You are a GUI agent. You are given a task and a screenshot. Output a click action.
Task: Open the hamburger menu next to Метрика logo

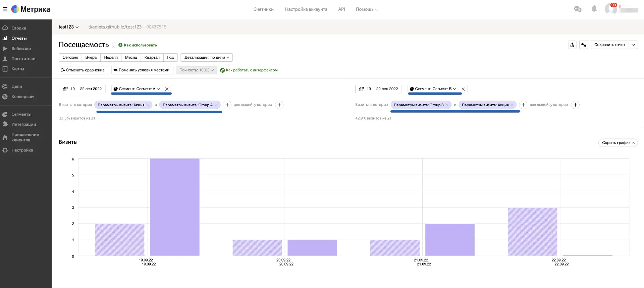[x=5, y=9]
